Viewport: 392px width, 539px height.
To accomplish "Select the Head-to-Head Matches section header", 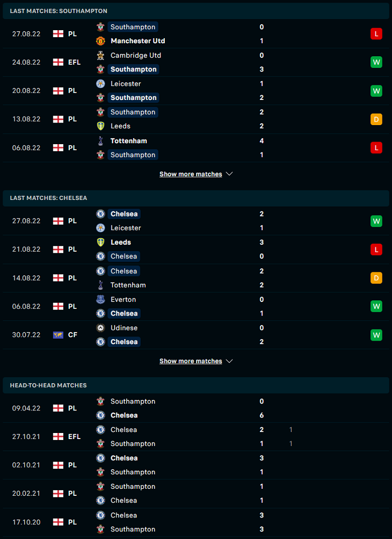I will pos(196,385).
